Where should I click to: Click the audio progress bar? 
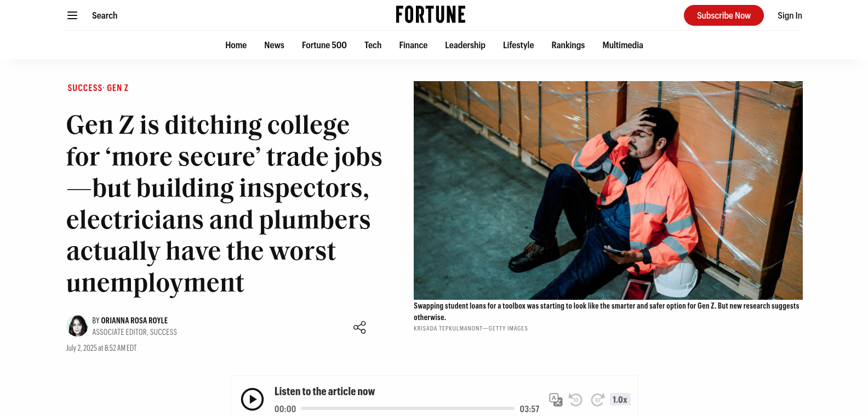tap(407, 408)
